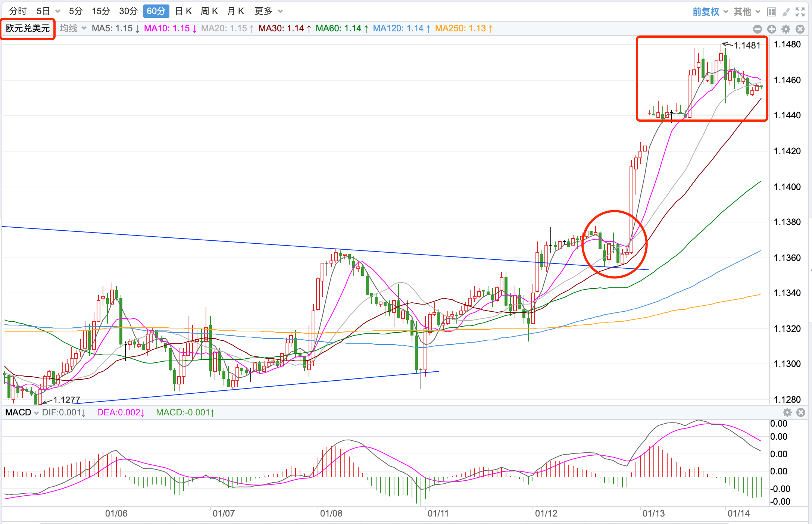This screenshot has width=812, height=524.
Task: Click the 欧元兑美元 symbol name
Action: coord(28,28)
